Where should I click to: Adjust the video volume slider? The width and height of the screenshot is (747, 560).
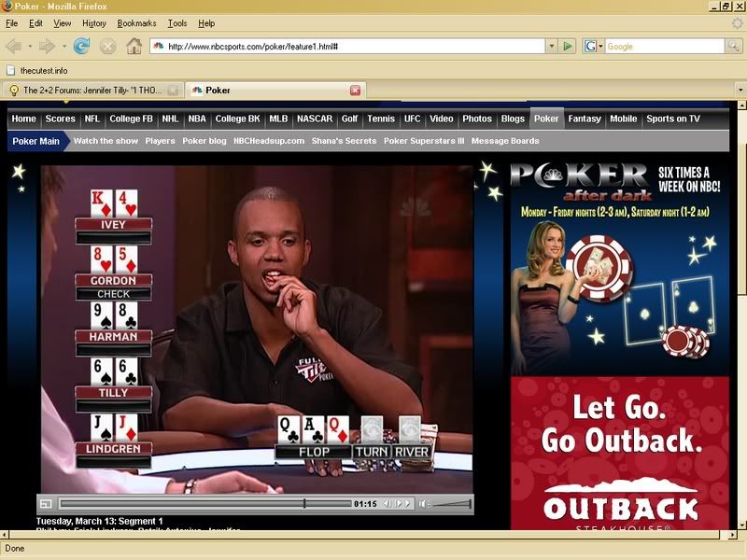click(x=451, y=503)
